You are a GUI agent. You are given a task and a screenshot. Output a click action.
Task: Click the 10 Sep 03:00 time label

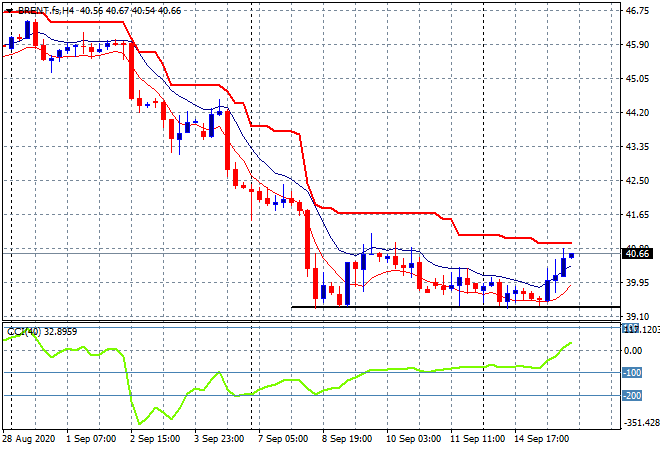413,439
